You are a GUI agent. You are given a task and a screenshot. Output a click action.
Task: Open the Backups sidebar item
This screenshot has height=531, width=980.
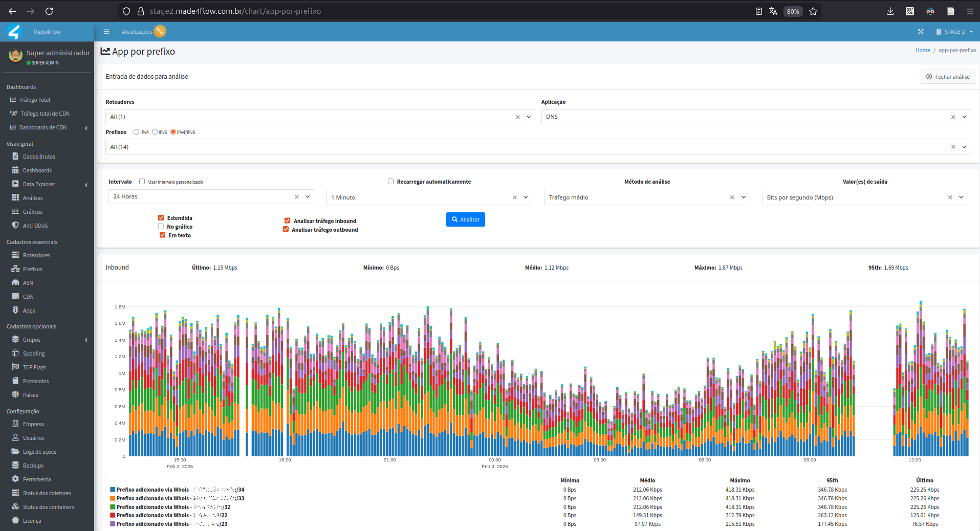33,466
